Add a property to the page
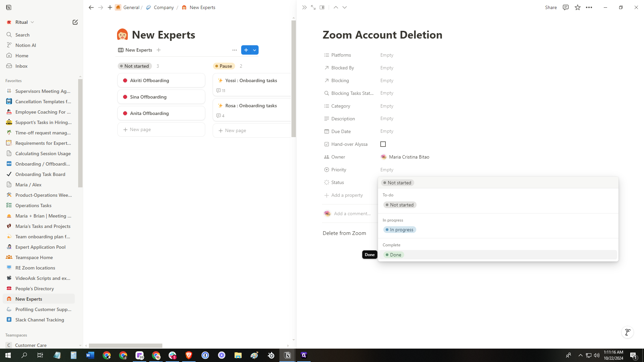This screenshot has width=644, height=362. (343, 195)
